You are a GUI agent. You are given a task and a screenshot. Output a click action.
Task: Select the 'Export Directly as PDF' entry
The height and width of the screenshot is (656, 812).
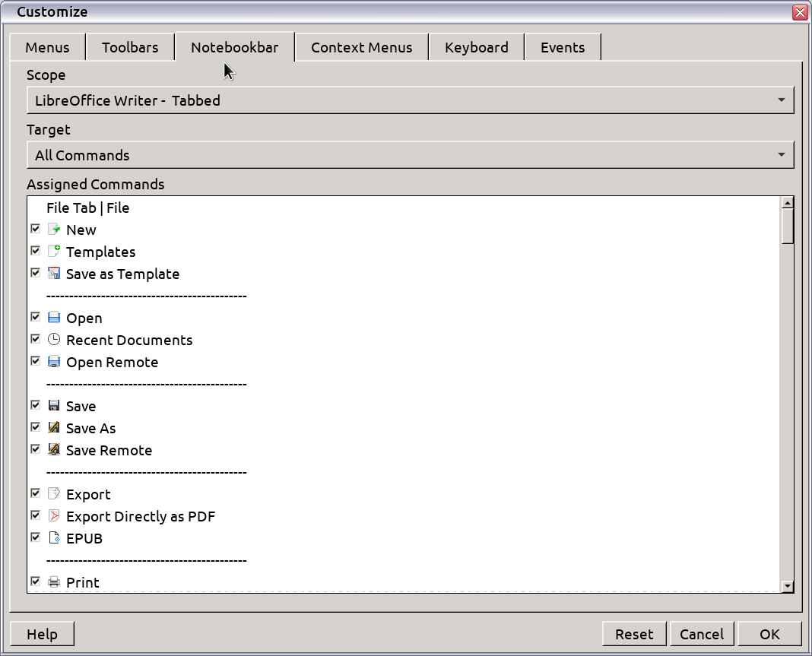point(403,516)
